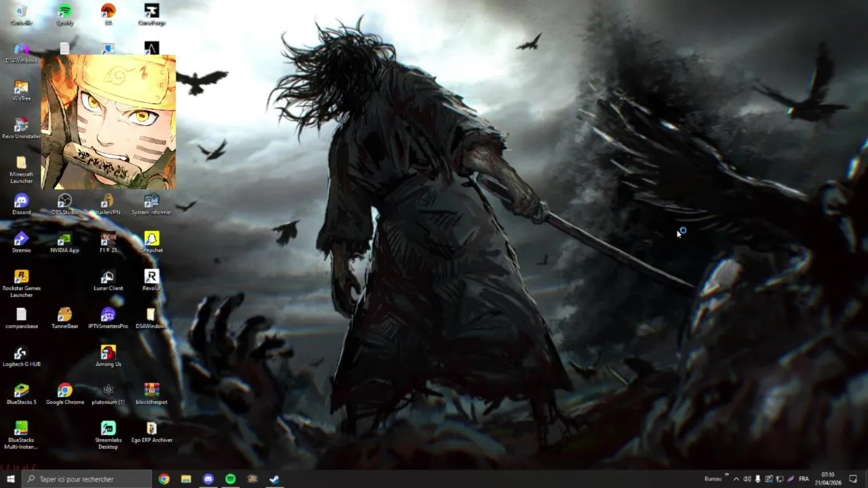Viewport: 868px width, 488px height.
Task: Select the Naruto image on the desktop
Action: [108, 122]
